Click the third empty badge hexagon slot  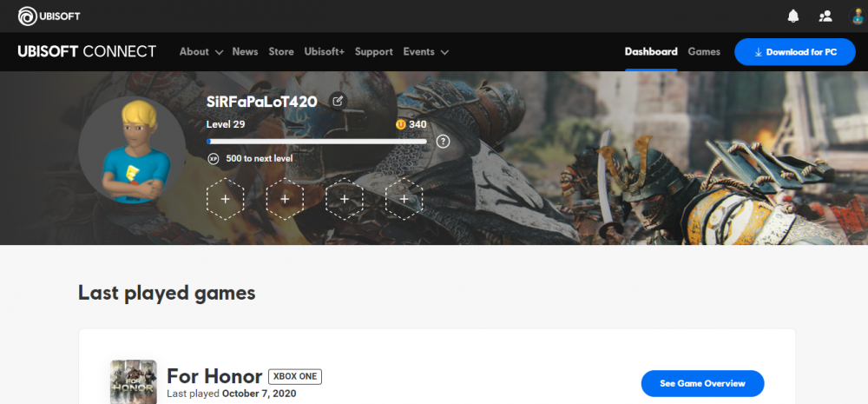[x=345, y=199]
